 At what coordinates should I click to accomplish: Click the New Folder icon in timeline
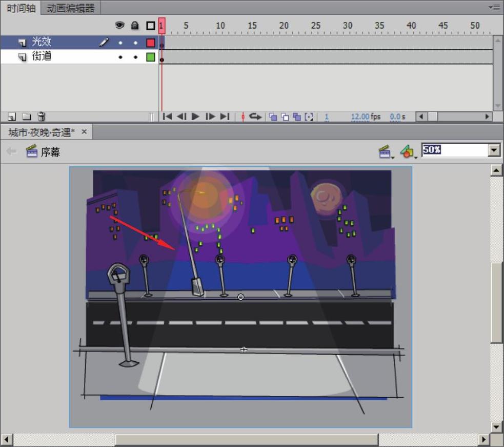(26, 117)
